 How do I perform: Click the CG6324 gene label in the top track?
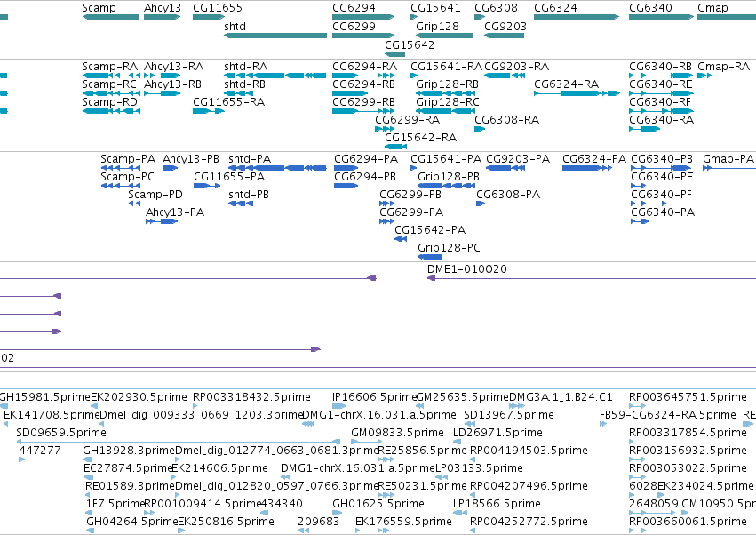(555, 8)
